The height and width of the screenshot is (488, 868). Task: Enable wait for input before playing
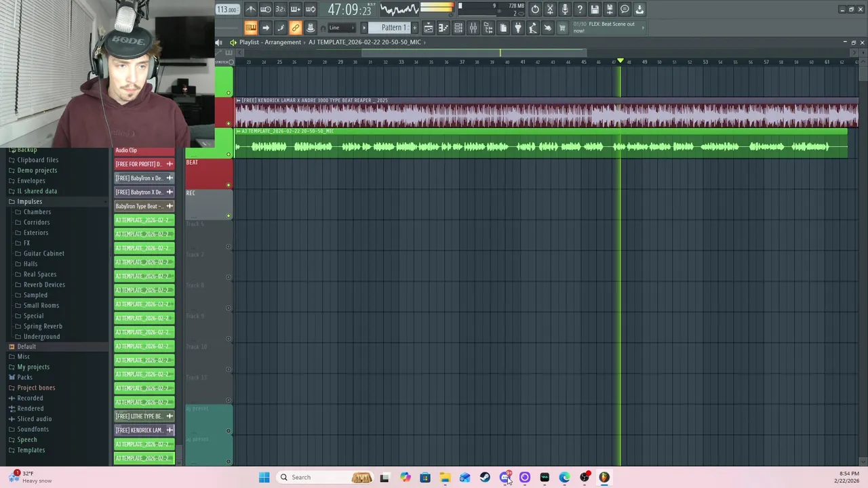266,9
